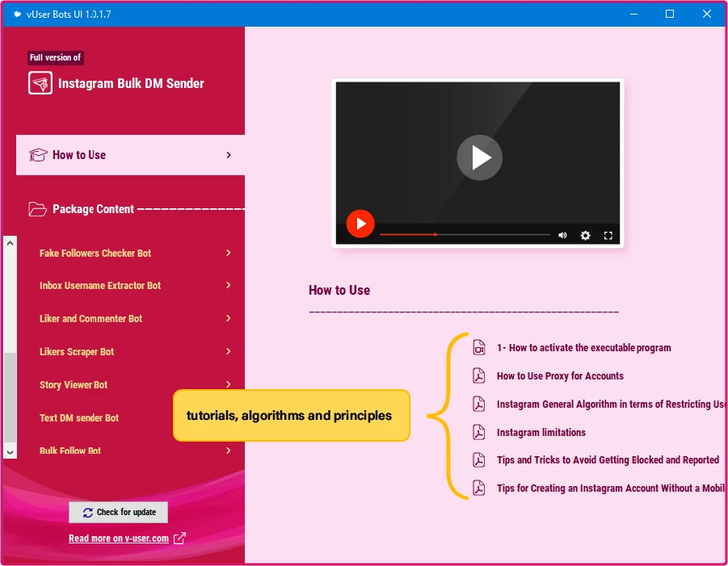Expand the Fake Followers Checker Bot chevron

click(x=229, y=253)
